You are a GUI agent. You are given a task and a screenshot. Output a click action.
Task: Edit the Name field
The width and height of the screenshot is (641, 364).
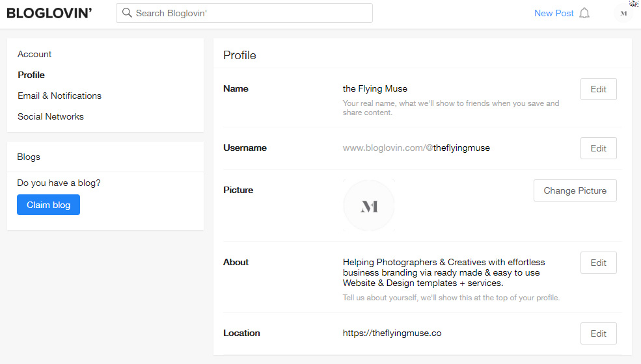[599, 89]
